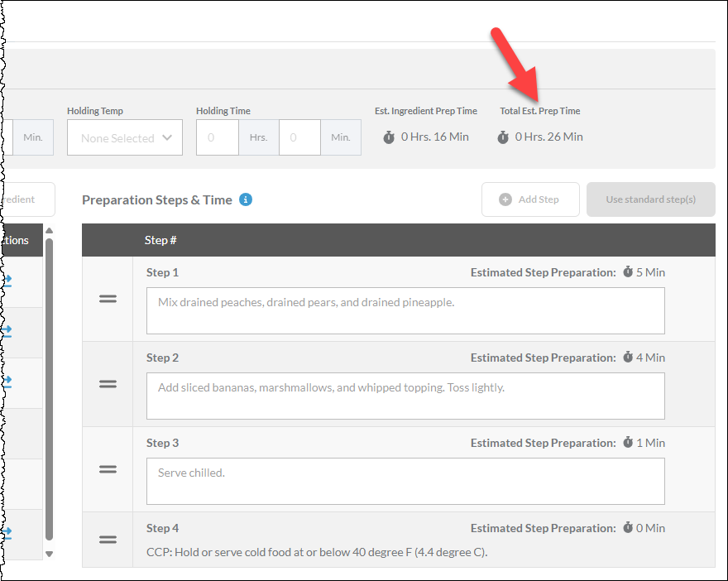This screenshot has width=728, height=581.
Task: Edit the Step 3 'Serve chilled' text box
Action: [x=405, y=481]
